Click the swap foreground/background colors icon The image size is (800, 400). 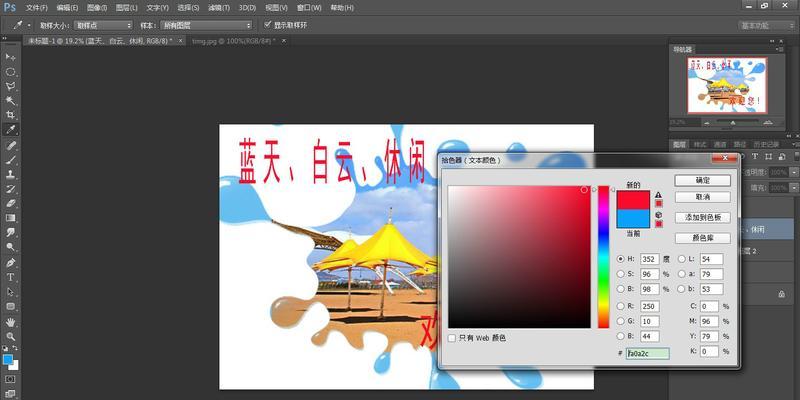coord(15,348)
